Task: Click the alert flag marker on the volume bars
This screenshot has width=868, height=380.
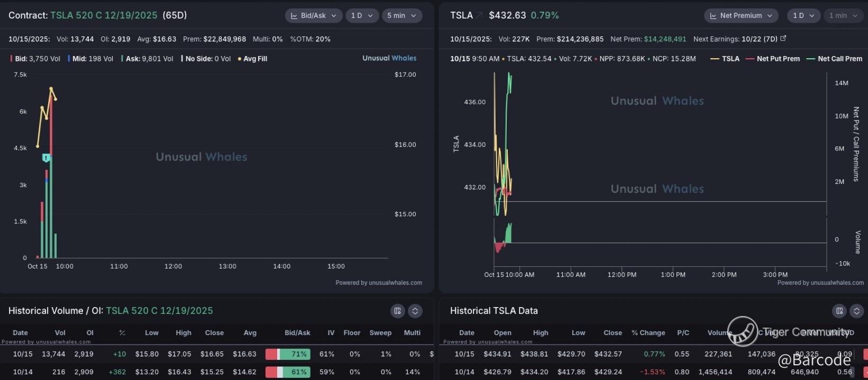Action: [47, 157]
